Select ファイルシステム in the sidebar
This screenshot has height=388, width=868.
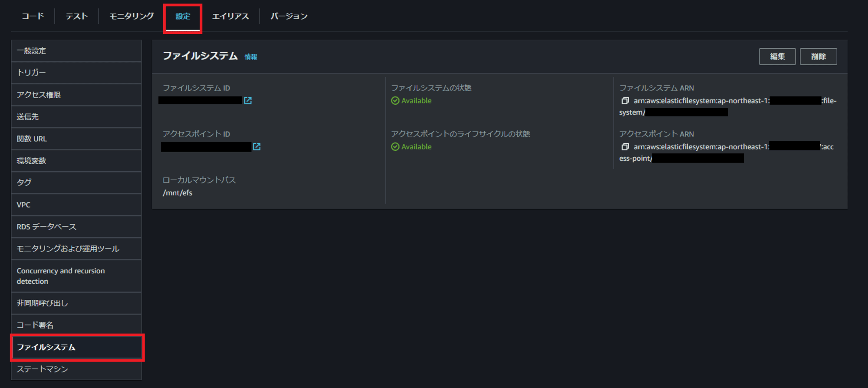coord(76,347)
